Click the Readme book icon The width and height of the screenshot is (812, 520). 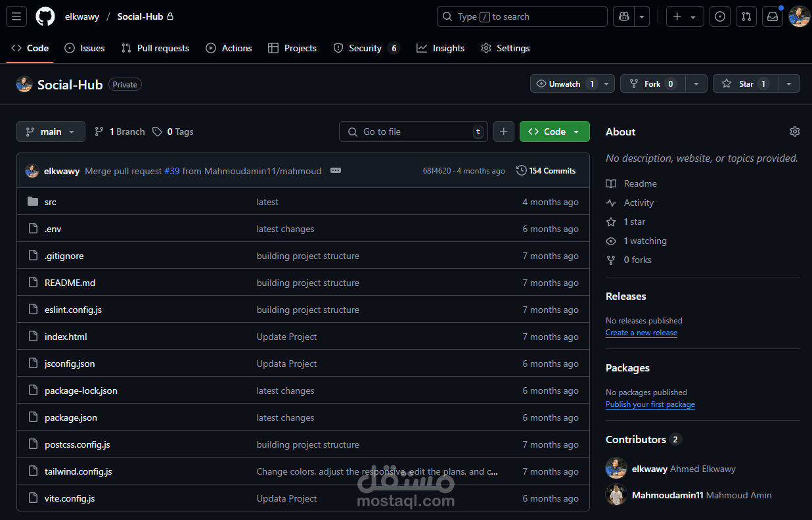[x=611, y=183]
